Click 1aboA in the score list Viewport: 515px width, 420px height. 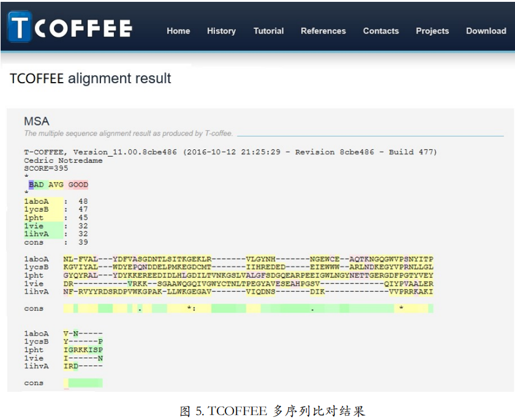36,201
